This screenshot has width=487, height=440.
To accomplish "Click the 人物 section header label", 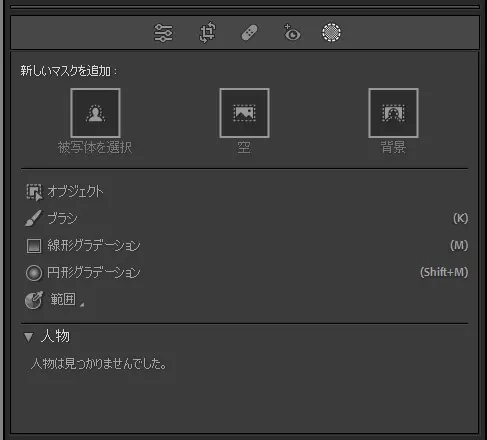I will pyautogui.click(x=55, y=336).
